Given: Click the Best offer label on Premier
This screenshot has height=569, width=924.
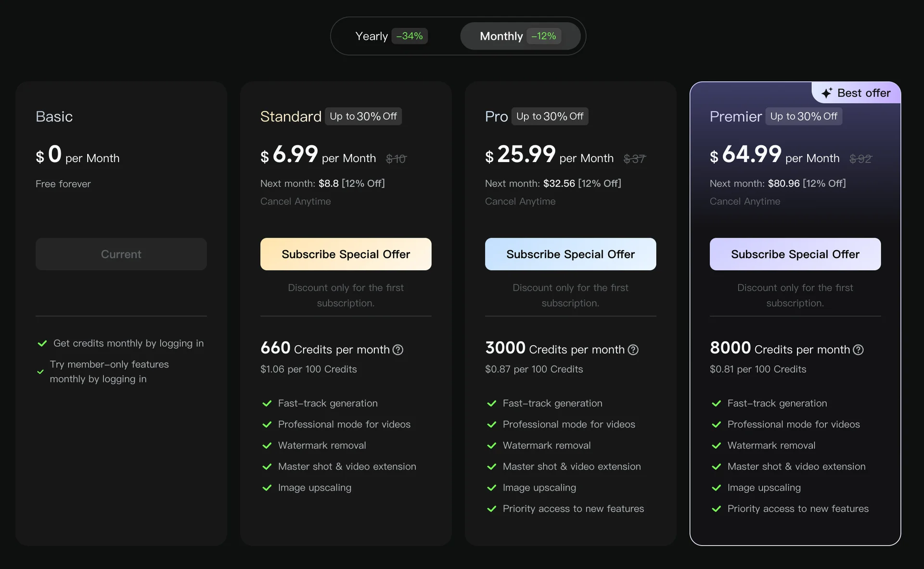Looking at the screenshot, I should coord(864,93).
